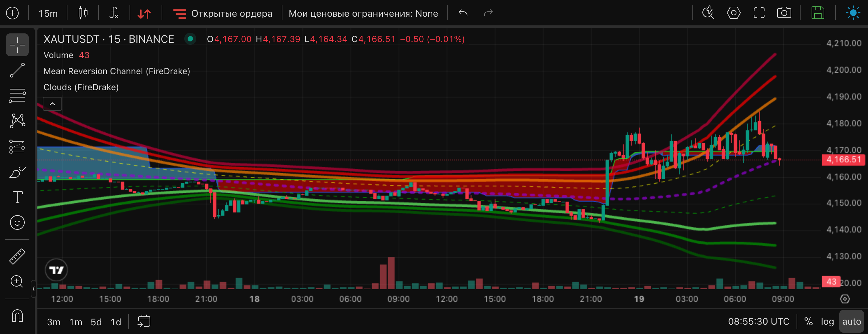The image size is (868, 334).
Task: Toggle magnet mode for drawings
Action: 17,316
